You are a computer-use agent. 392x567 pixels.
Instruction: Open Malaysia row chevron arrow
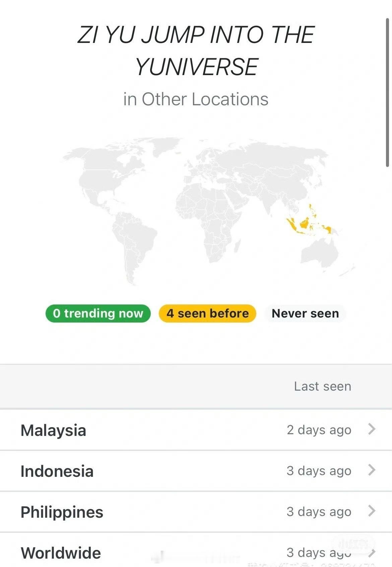[372, 429]
